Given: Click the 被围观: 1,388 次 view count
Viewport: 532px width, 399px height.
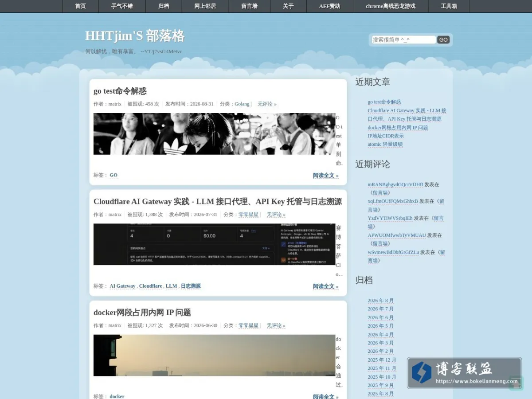Looking at the screenshot, I should [x=145, y=214].
